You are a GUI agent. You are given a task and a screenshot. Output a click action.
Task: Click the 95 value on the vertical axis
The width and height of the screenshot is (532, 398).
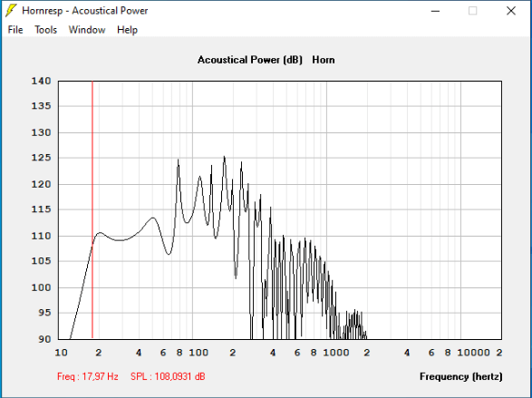click(x=44, y=313)
